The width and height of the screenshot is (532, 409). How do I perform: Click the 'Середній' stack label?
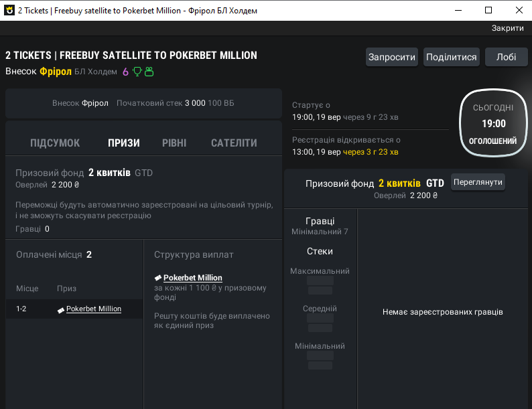pos(320,309)
